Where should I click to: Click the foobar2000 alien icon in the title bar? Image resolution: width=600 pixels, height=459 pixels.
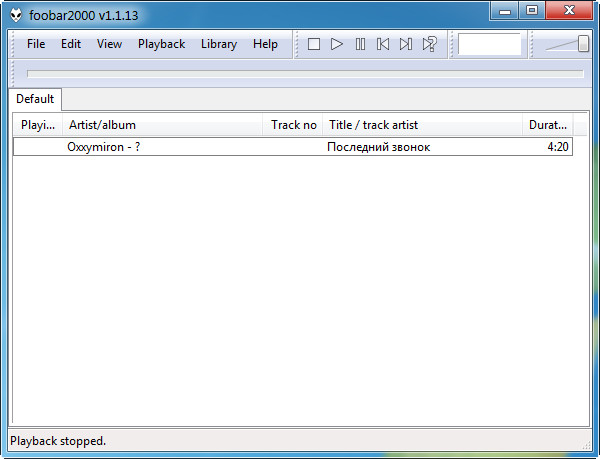(16, 15)
